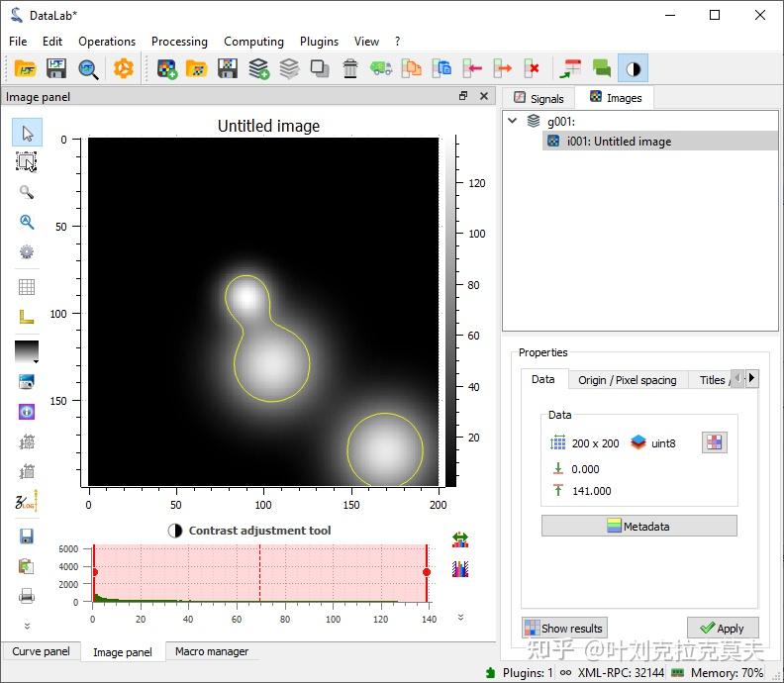Image resolution: width=784 pixels, height=683 pixels.
Task: Toggle Z-axis log scale icon
Action: pos(27,502)
